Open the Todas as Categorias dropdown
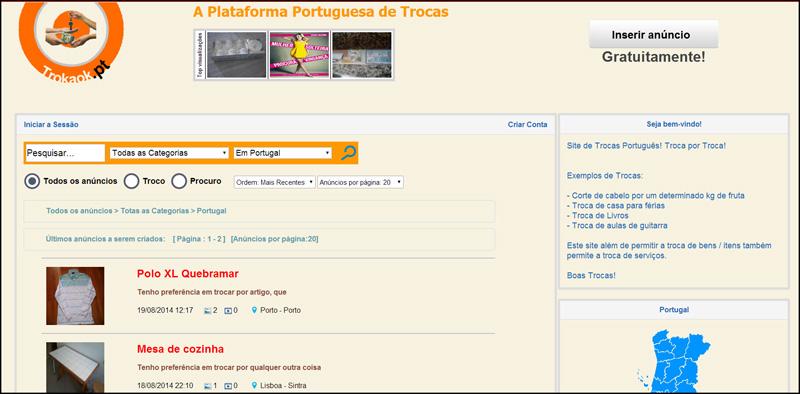Screen dimensions: 800x394 (x=169, y=153)
